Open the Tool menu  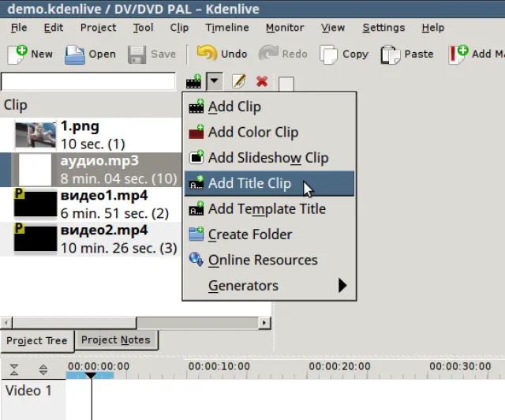click(x=143, y=28)
